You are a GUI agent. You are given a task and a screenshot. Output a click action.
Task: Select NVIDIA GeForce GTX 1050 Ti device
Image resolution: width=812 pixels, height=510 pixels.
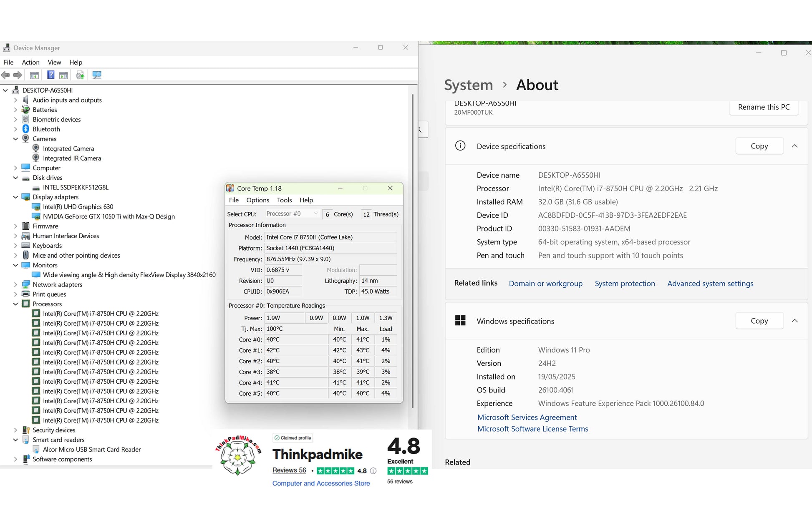(x=109, y=216)
